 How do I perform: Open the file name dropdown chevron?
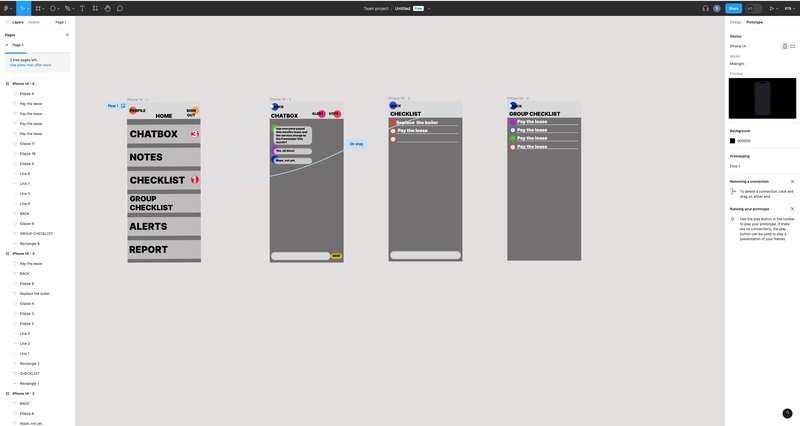click(429, 9)
